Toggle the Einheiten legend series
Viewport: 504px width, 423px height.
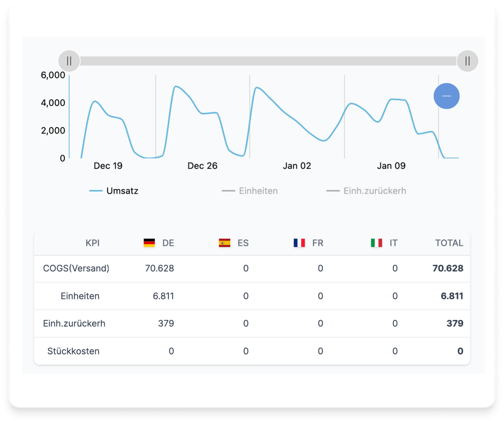pos(250,191)
